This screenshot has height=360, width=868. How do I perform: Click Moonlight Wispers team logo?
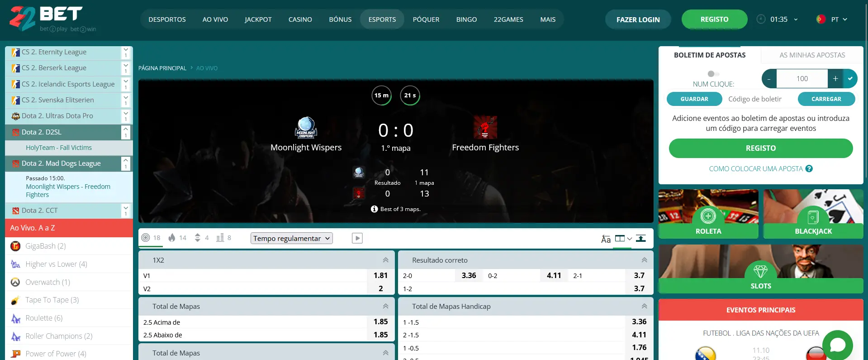(306, 127)
